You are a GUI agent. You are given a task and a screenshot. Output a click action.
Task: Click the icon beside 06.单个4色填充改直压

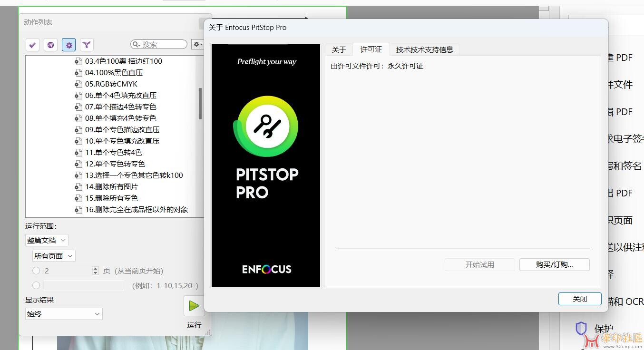click(x=78, y=96)
